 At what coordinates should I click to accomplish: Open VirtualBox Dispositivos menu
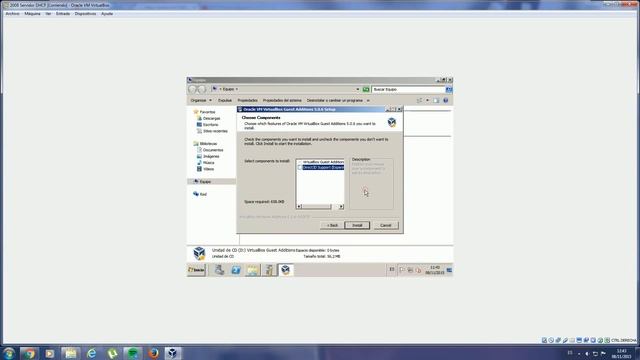pos(85,13)
